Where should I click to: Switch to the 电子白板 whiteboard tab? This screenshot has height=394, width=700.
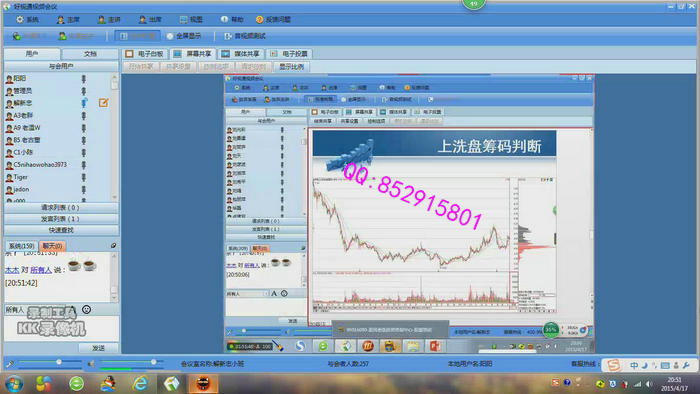click(x=144, y=54)
